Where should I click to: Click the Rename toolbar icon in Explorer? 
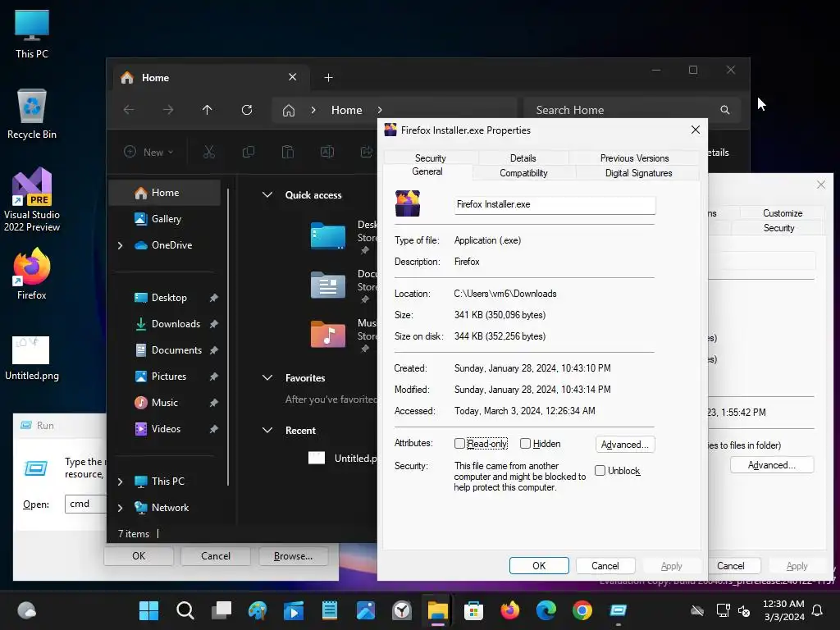point(327,152)
